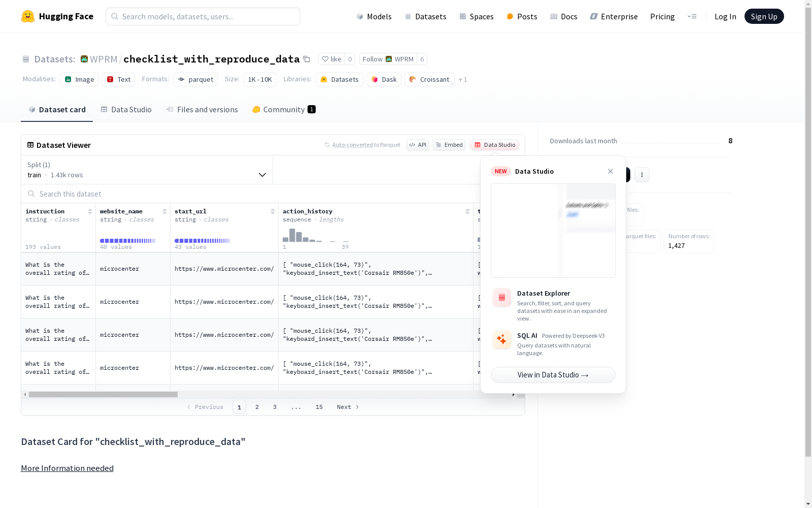
Task: Select the parquet format tag
Action: (195, 79)
